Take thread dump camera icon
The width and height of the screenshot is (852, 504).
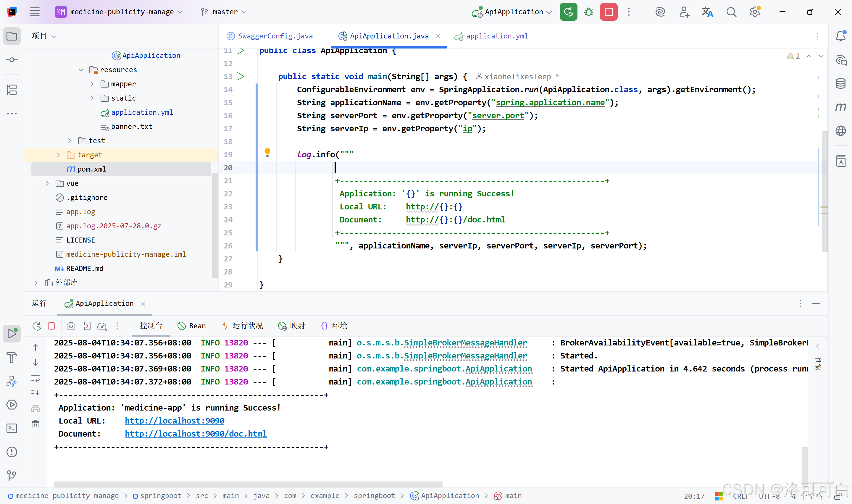71,326
